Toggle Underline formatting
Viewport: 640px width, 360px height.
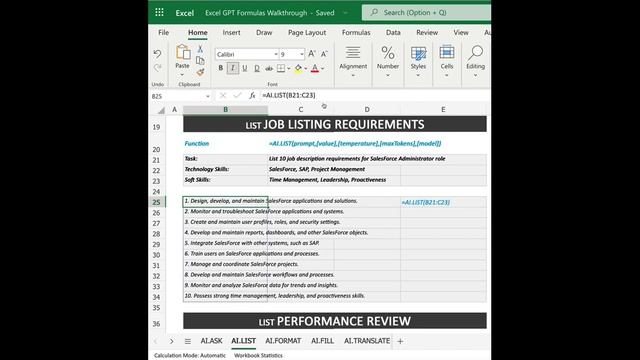coord(244,68)
